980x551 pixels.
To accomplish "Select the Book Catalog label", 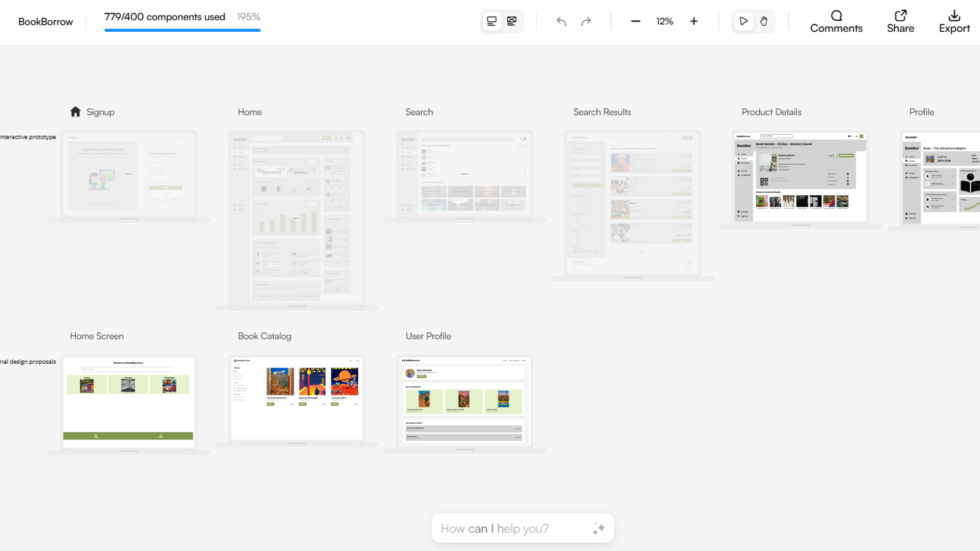I will point(265,336).
